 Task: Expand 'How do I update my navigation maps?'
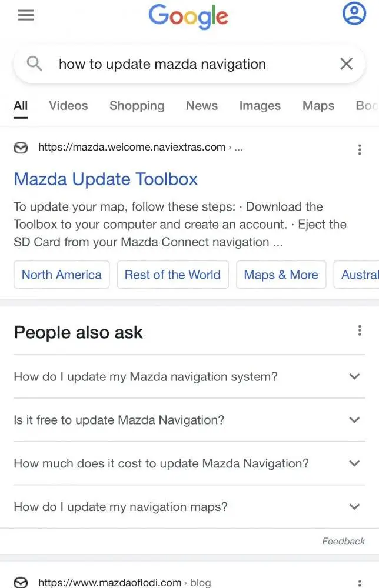pos(189,507)
